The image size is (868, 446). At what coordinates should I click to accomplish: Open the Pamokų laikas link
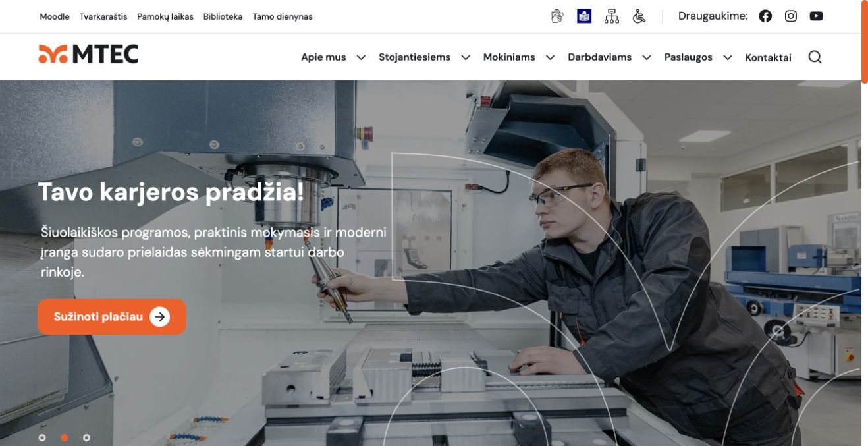[165, 16]
